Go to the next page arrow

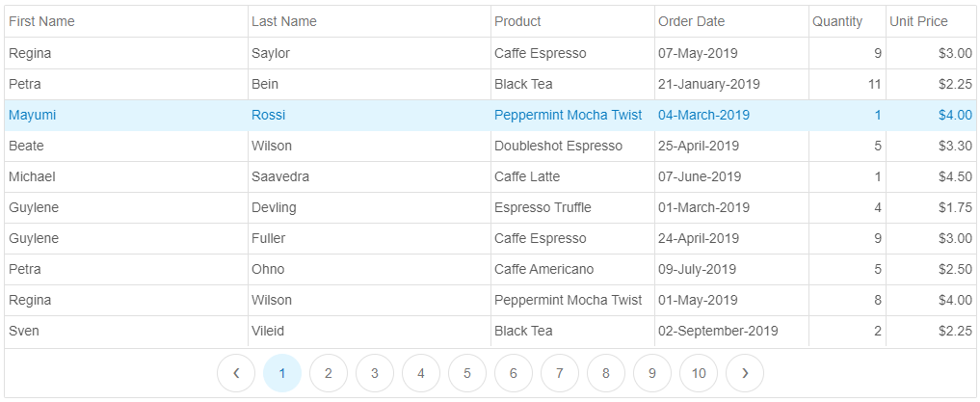[x=744, y=373]
